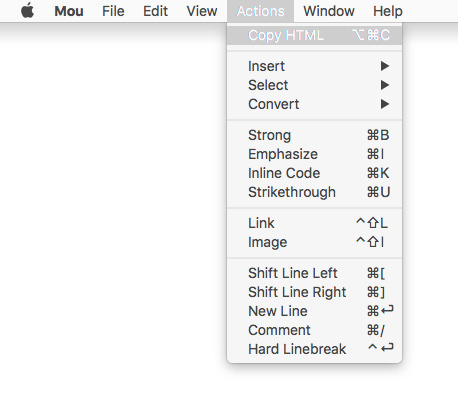Select New Line menu item
The height and width of the screenshot is (394, 458).
pos(314,311)
